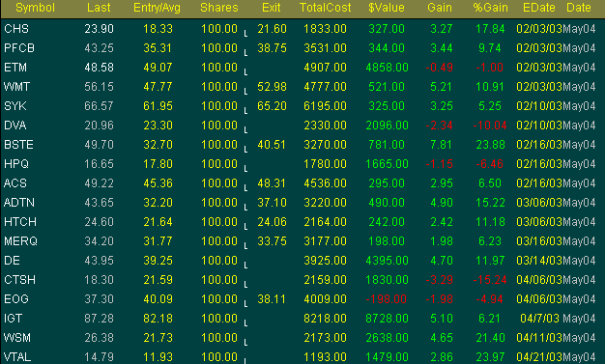
Task: Click the EDate column header
Action: (x=539, y=8)
